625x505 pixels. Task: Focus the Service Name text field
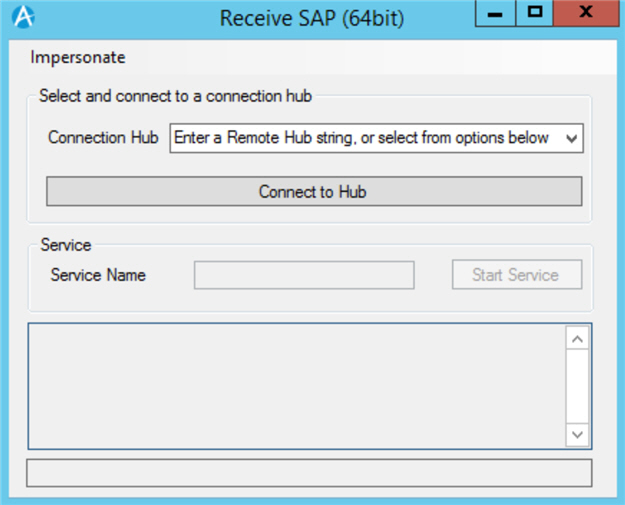(x=304, y=275)
